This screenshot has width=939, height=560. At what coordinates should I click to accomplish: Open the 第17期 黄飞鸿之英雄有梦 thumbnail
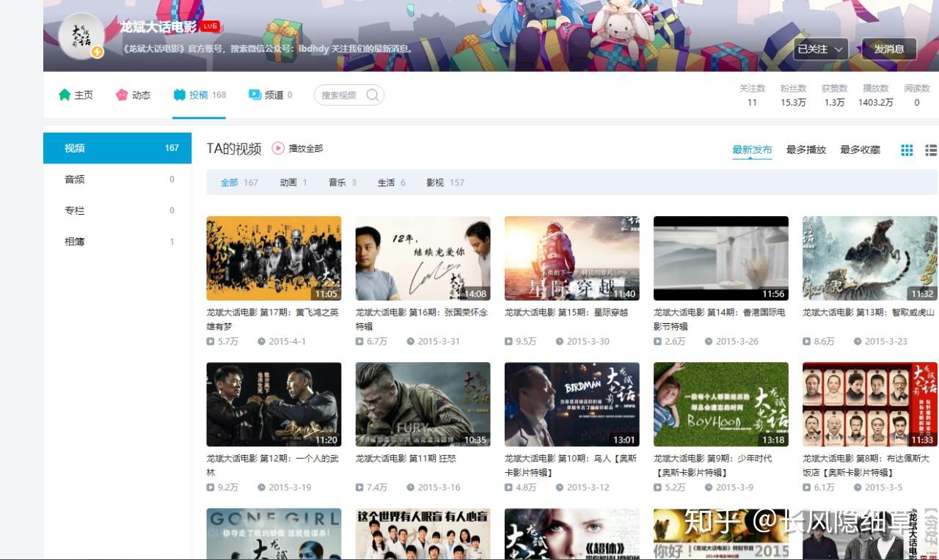tap(274, 258)
